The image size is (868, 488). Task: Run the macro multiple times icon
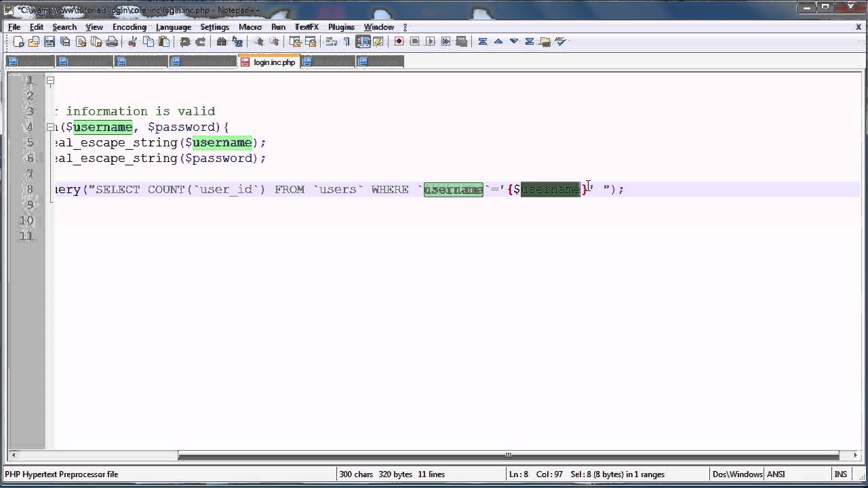pyautogui.click(x=446, y=41)
